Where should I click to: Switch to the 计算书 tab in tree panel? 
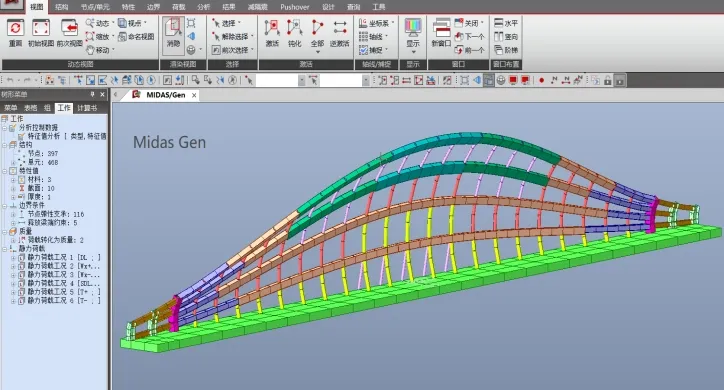point(87,108)
